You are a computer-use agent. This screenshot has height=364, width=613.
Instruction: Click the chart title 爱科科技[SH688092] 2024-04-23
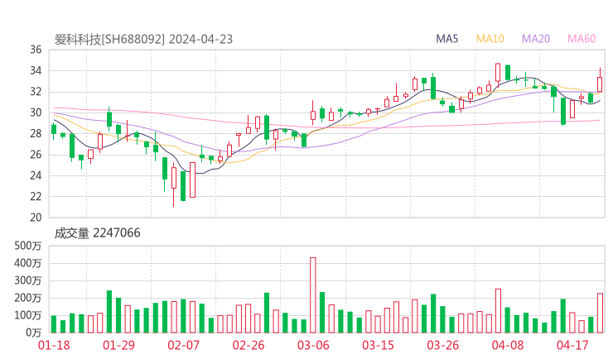coord(143,40)
